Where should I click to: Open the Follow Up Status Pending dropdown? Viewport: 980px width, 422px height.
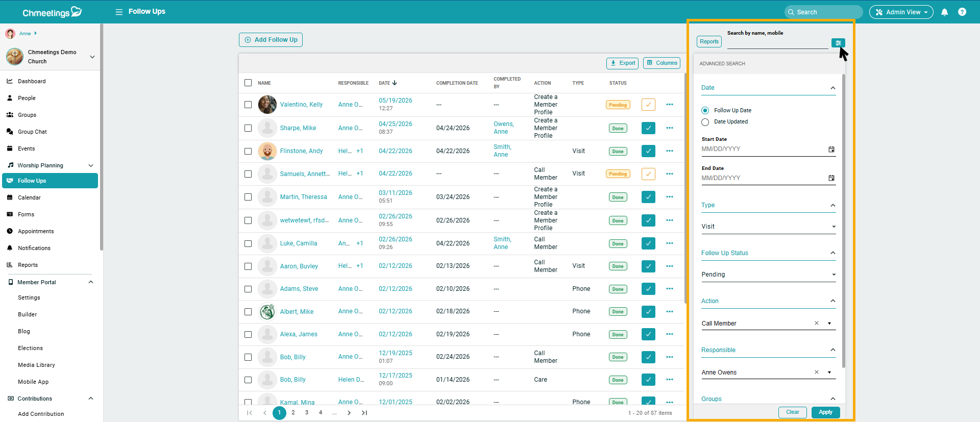tap(768, 275)
